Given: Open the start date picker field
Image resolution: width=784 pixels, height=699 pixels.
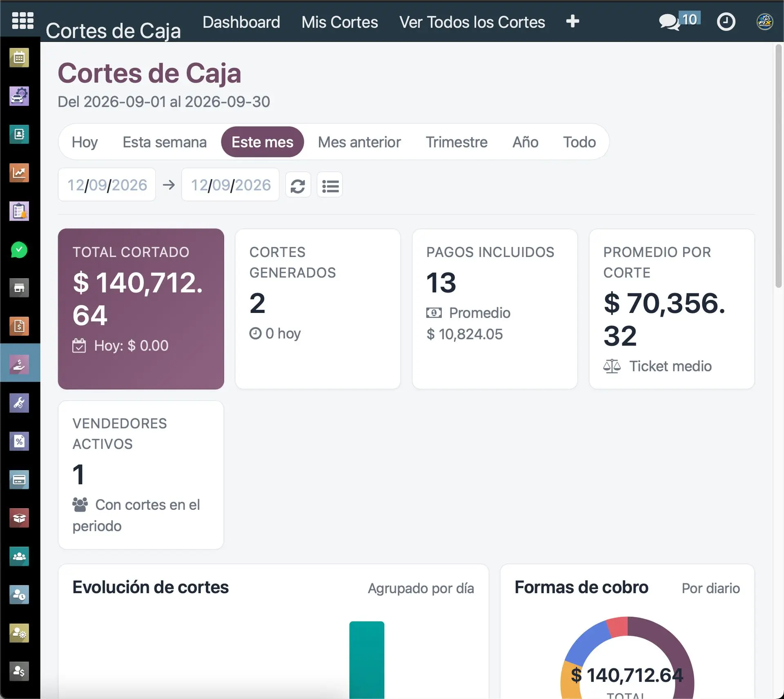Looking at the screenshot, I should 107,185.
